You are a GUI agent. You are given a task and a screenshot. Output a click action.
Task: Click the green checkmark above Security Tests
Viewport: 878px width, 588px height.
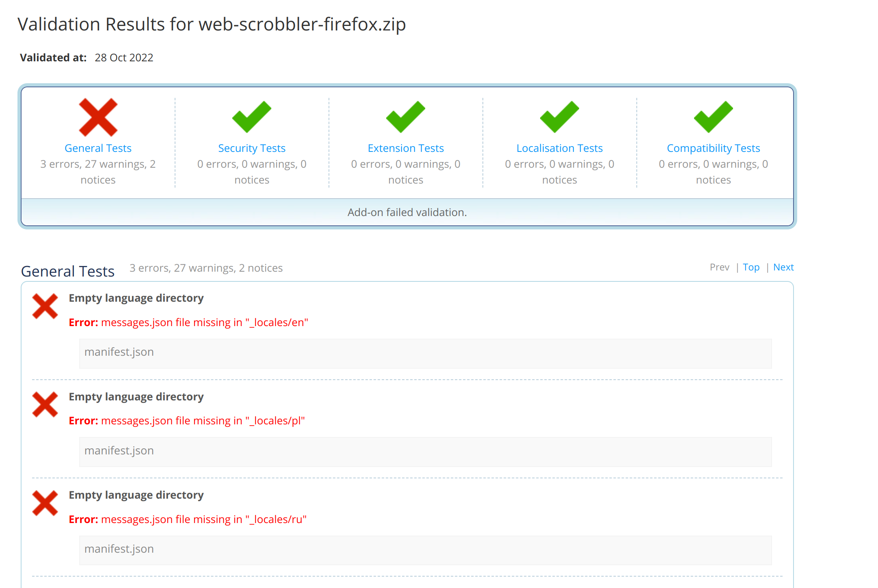251,117
